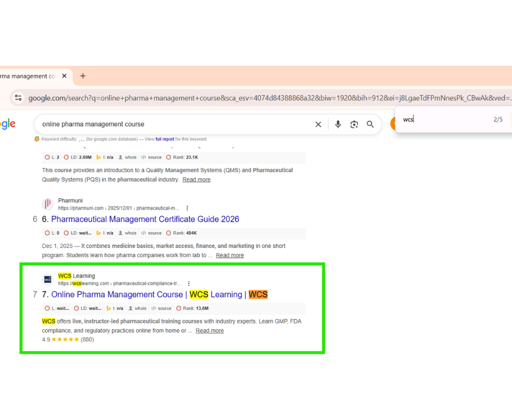Click the Bing index icon in WCS bar
This screenshot has width=512, height=420.
click(x=108, y=308)
